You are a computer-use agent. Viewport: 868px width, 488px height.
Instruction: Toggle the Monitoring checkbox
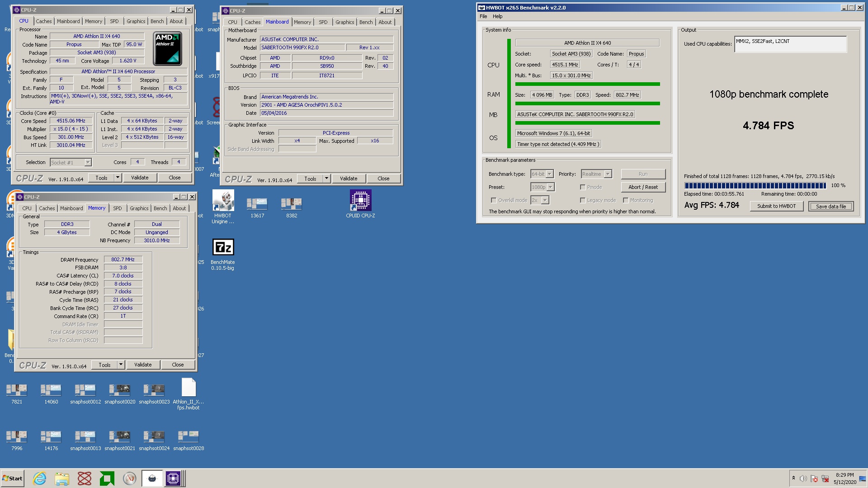tap(626, 200)
